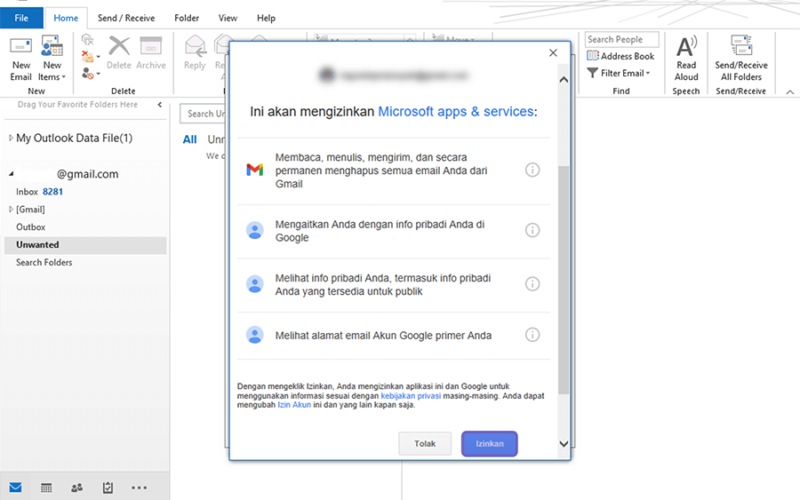Click the Izinkan button
800x500 pixels.
pos(489,443)
